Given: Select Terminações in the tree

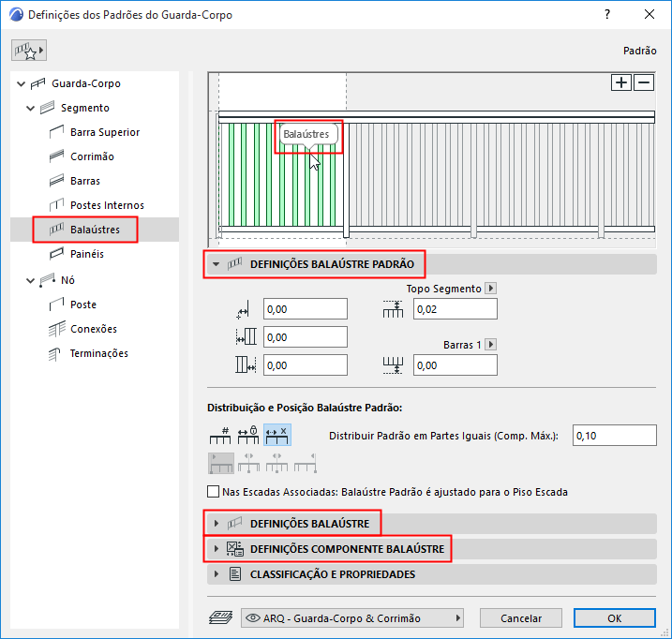Looking at the screenshot, I should pos(99,353).
